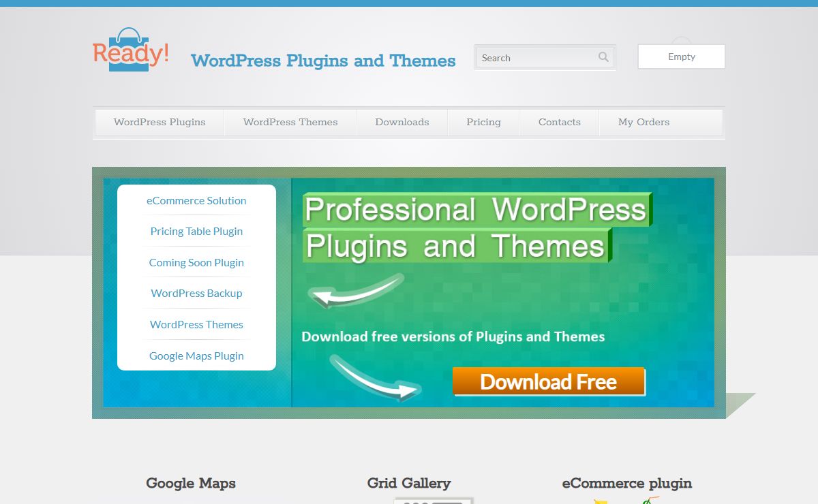Open the Google Maps Plugin link
Image resolution: width=818 pixels, height=504 pixels.
(196, 356)
